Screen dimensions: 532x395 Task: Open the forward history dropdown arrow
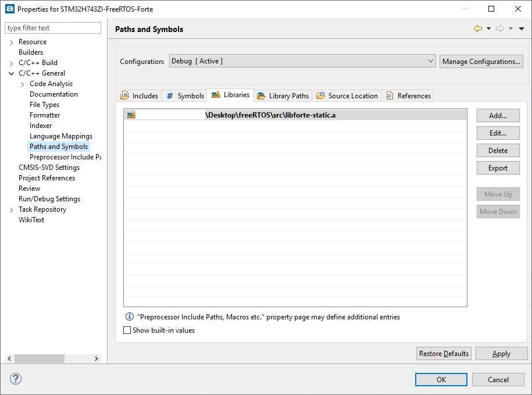pyautogui.click(x=510, y=29)
